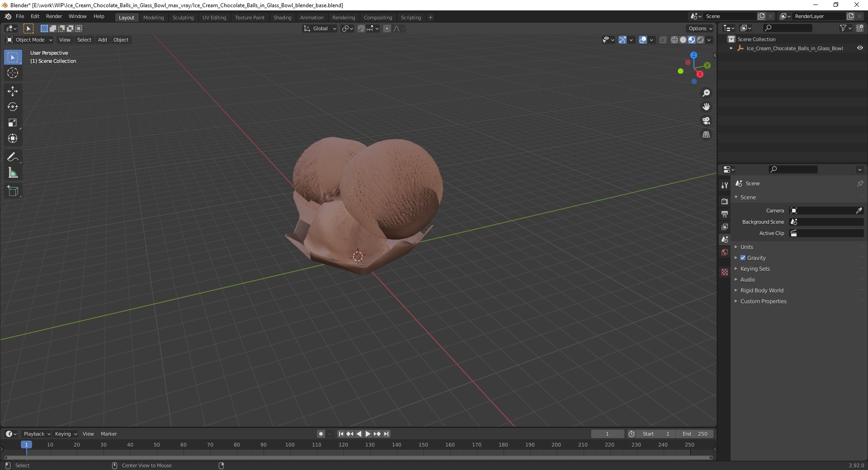The height and width of the screenshot is (470, 868).
Task: Toggle X-ray mode
Action: coord(663,40)
